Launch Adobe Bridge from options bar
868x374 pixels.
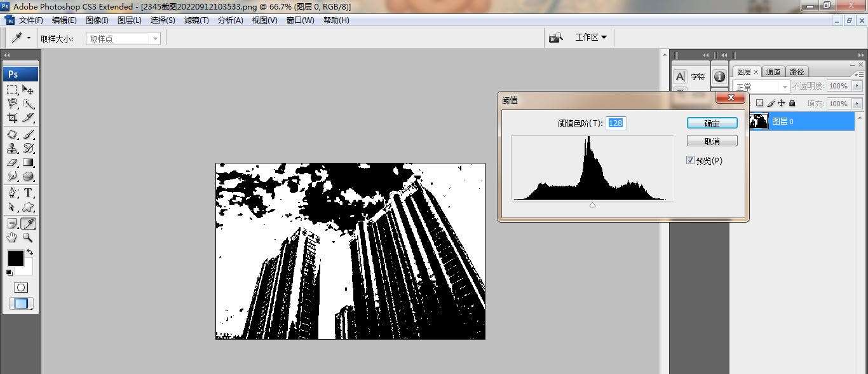tap(556, 38)
